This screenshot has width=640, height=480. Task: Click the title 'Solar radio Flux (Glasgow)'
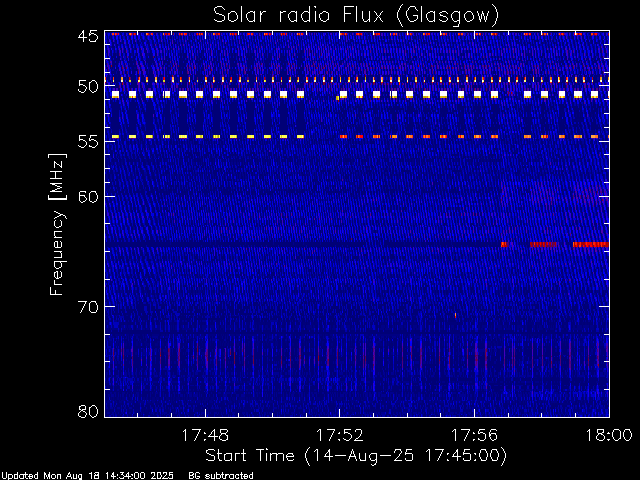point(356,16)
